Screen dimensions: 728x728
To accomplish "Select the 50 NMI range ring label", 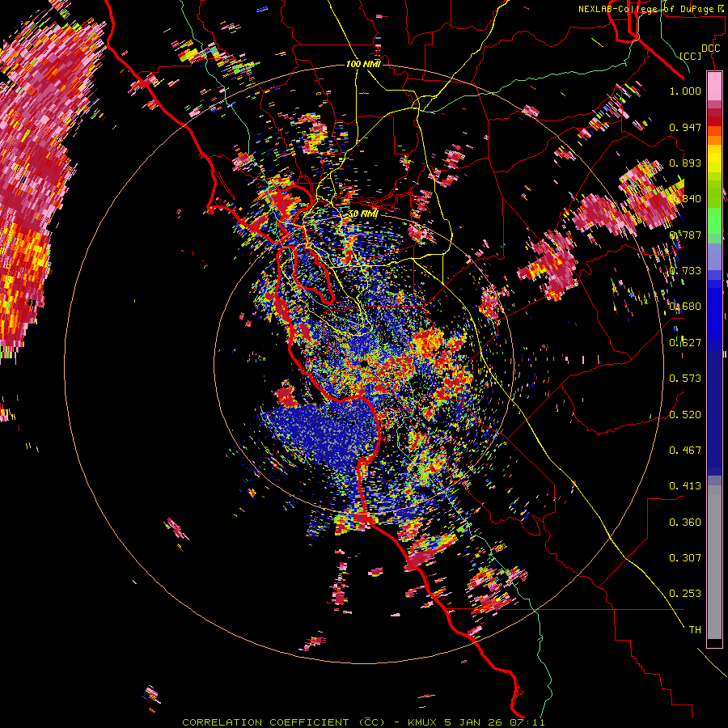I will click(x=363, y=214).
